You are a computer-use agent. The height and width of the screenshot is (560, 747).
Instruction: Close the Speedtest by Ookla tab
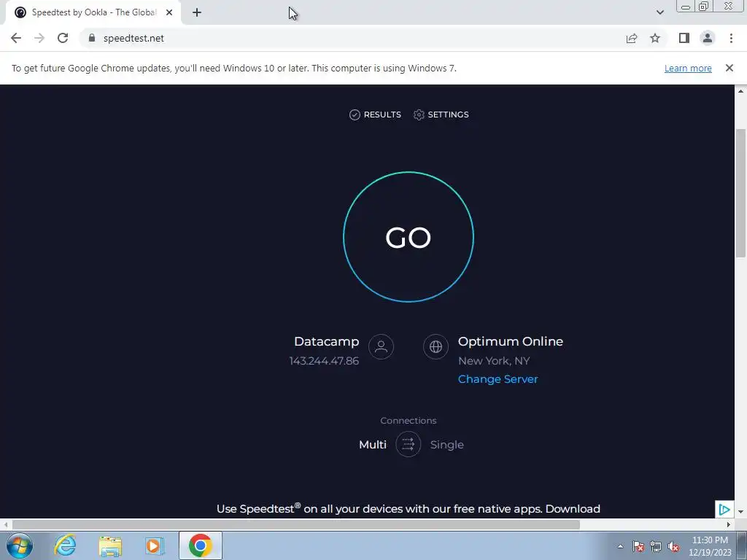click(169, 12)
